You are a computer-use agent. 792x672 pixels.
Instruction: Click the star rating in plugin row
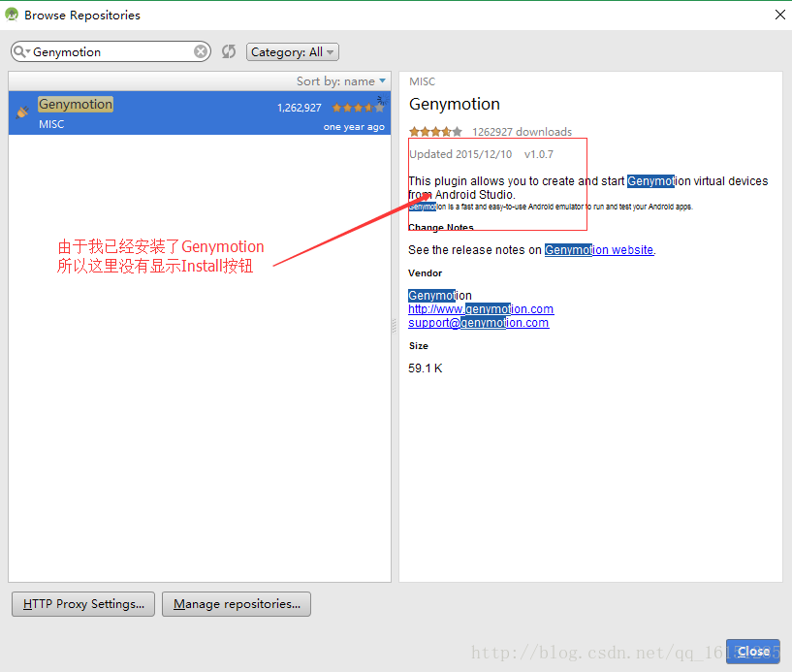tap(358, 108)
